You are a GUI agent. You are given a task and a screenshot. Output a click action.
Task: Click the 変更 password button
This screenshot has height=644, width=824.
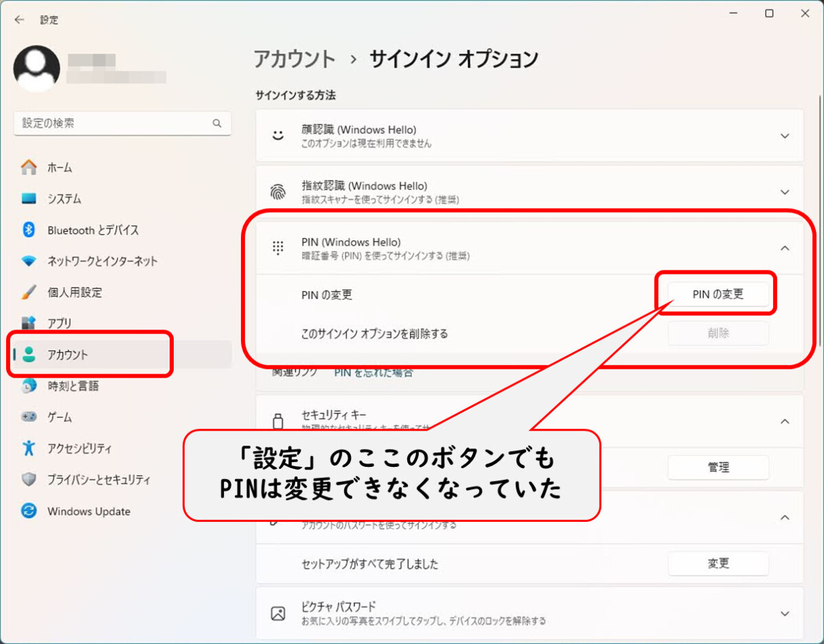click(x=718, y=564)
